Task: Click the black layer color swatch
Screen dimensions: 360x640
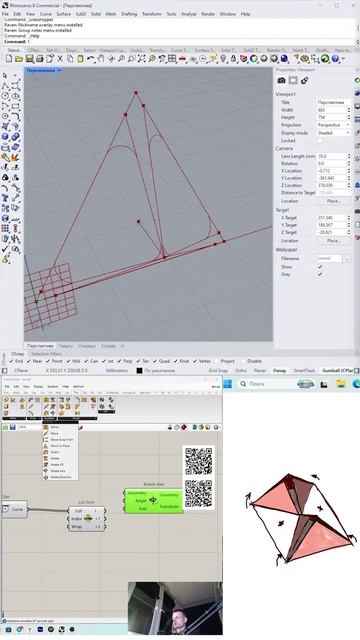Action: tap(139, 371)
